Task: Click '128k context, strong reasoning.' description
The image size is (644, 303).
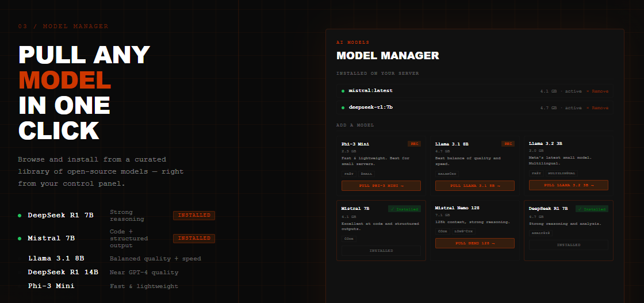Action: click(x=472, y=222)
